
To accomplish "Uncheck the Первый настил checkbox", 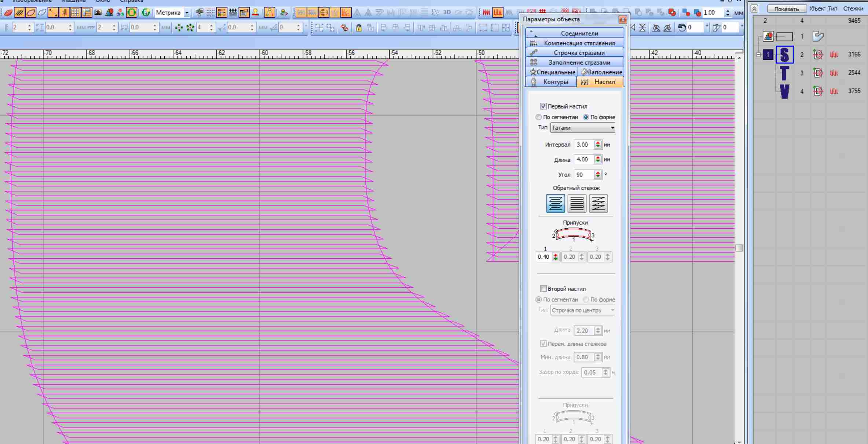I will pyautogui.click(x=543, y=106).
